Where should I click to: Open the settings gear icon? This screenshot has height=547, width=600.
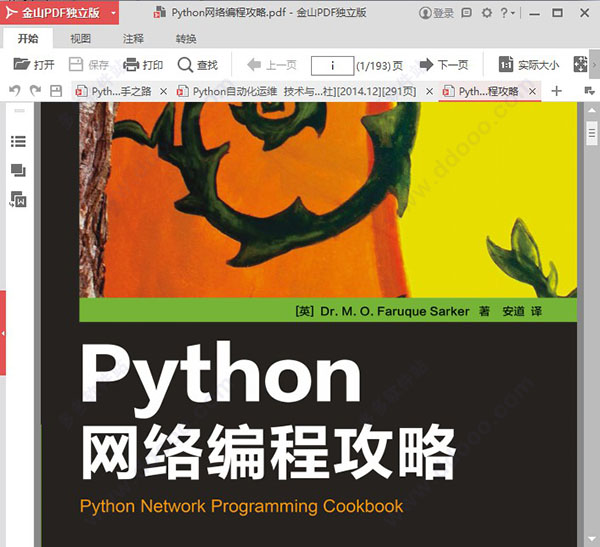487,13
